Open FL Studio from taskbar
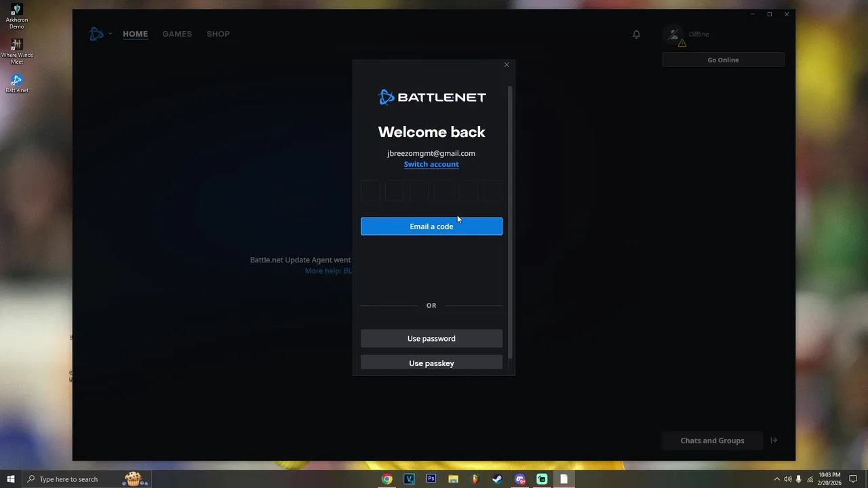 coord(475,479)
